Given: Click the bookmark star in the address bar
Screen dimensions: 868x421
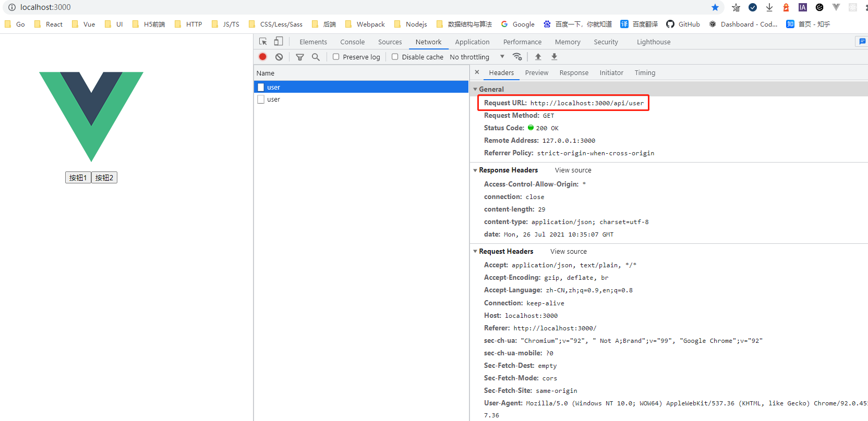Looking at the screenshot, I should [x=715, y=7].
